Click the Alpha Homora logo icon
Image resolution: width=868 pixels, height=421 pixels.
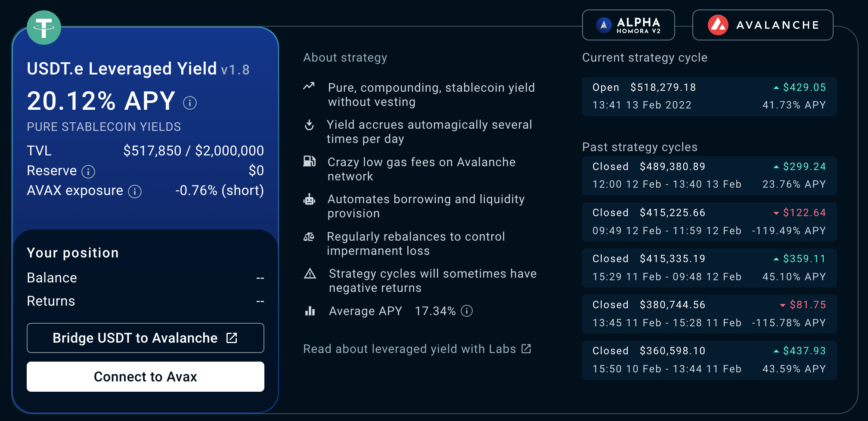click(x=604, y=25)
